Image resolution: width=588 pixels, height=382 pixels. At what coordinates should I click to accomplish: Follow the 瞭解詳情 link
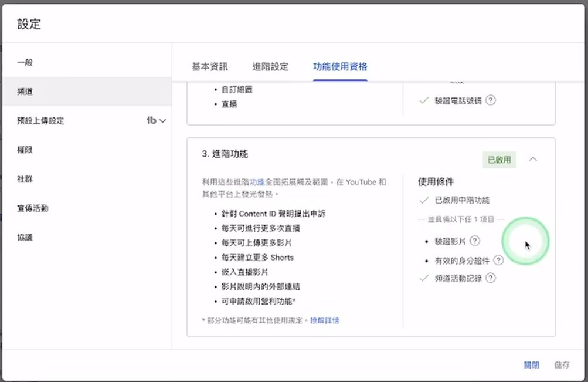(325, 320)
